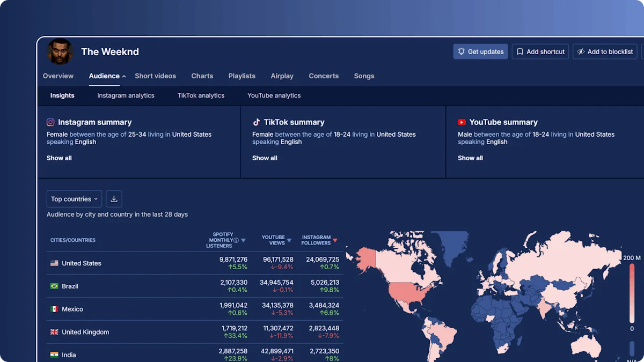The image size is (644, 362).
Task: Open the Charts tab
Action: click(x=202, y=76)
